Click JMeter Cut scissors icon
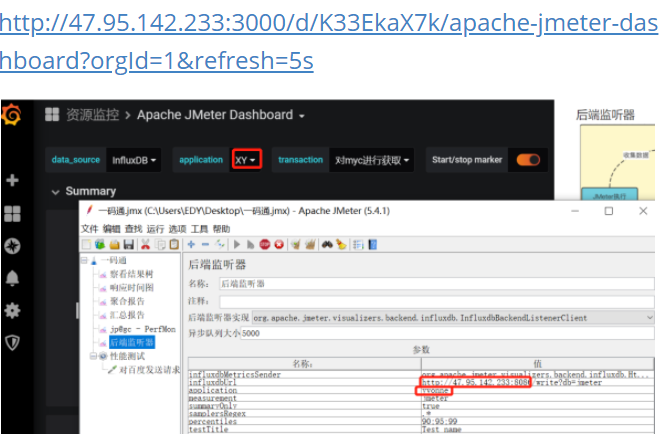 coord(145,244)
